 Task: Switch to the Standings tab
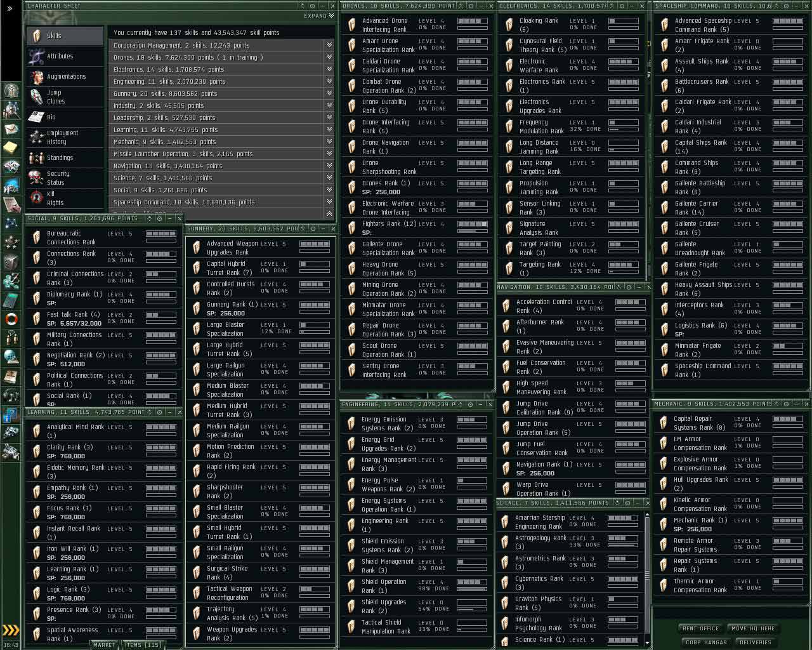[x=65, y=157]
